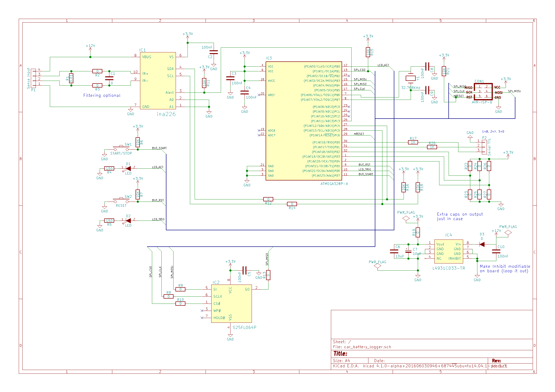Select LED D1 diode symbol
Image resolution: width=555 pixels, height=392 pixels.
128,168
